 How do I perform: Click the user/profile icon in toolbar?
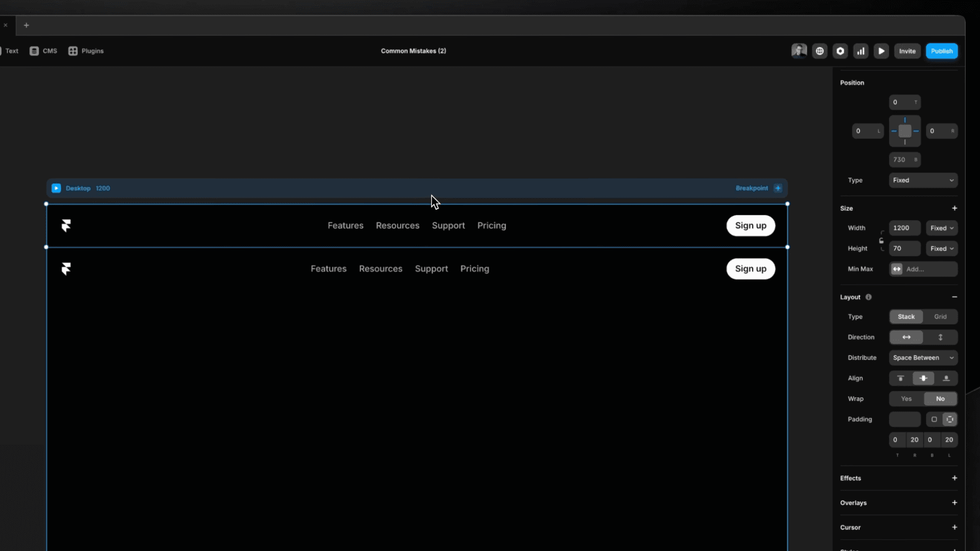point(799,51)
